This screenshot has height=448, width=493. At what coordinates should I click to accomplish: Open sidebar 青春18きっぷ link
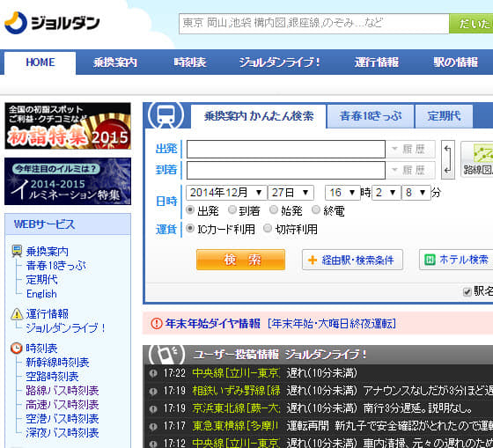(56, 266)
